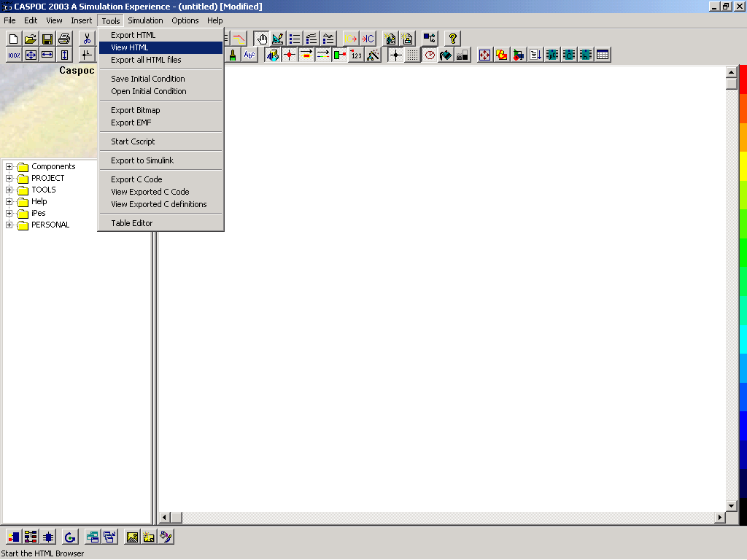
Task: Open the Table Editor entry
Action: point(160,223)
